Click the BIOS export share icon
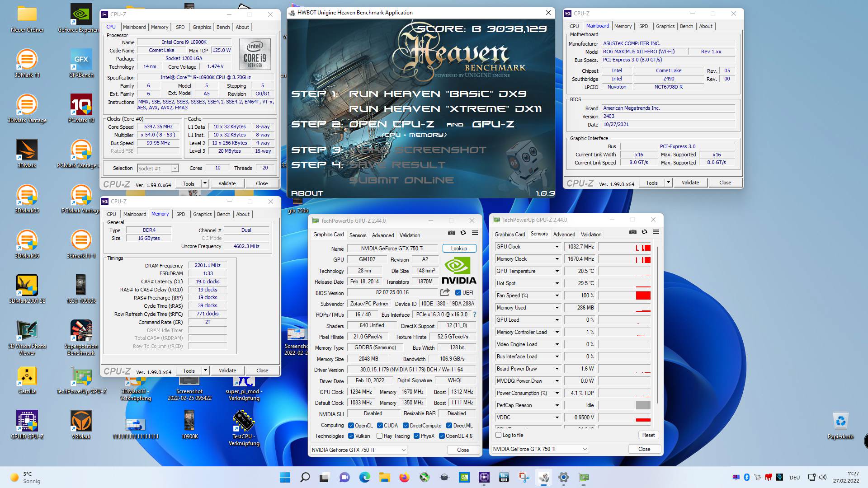Viewport: 868px width, 488px height. (x=445, y=292)
